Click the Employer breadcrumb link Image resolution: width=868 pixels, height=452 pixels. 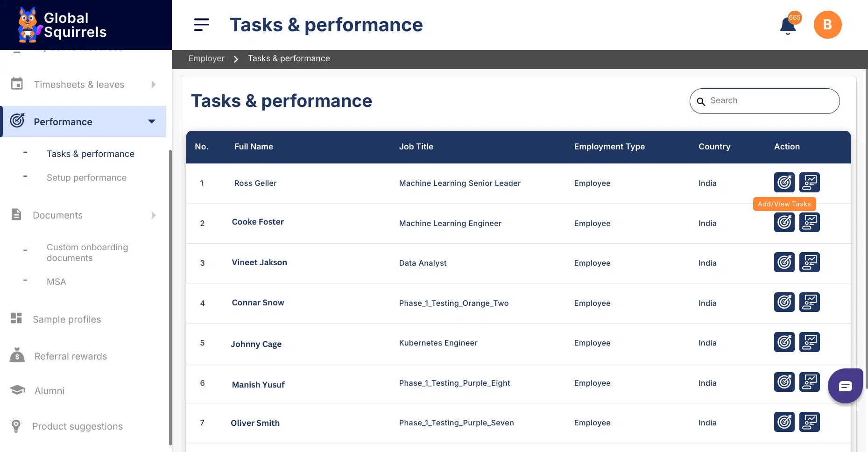click(x=206, y=59)
